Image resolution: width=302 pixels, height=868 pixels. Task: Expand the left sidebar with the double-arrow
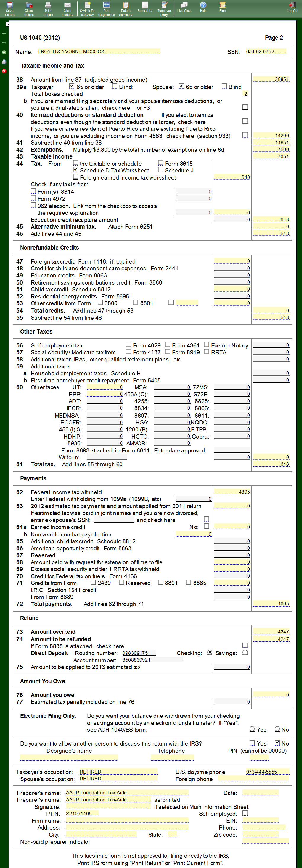7,24
